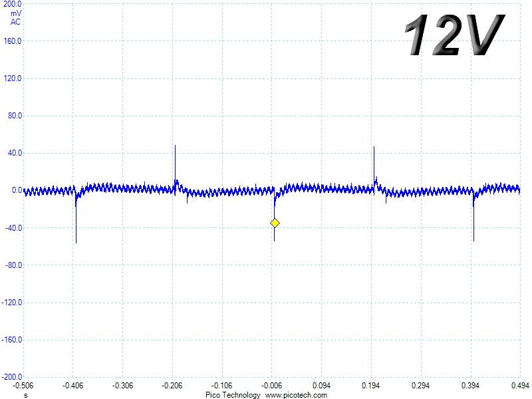Viewport: 532px width, 399px height.
Task: Click the 200.0 mV top axis label
Action: (x=12, y=4)
